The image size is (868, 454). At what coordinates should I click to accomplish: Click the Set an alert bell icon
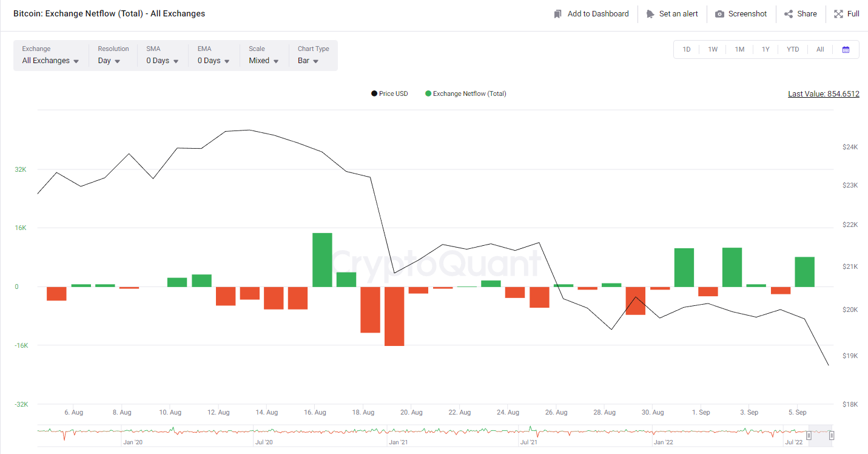[x=650, y=14]
